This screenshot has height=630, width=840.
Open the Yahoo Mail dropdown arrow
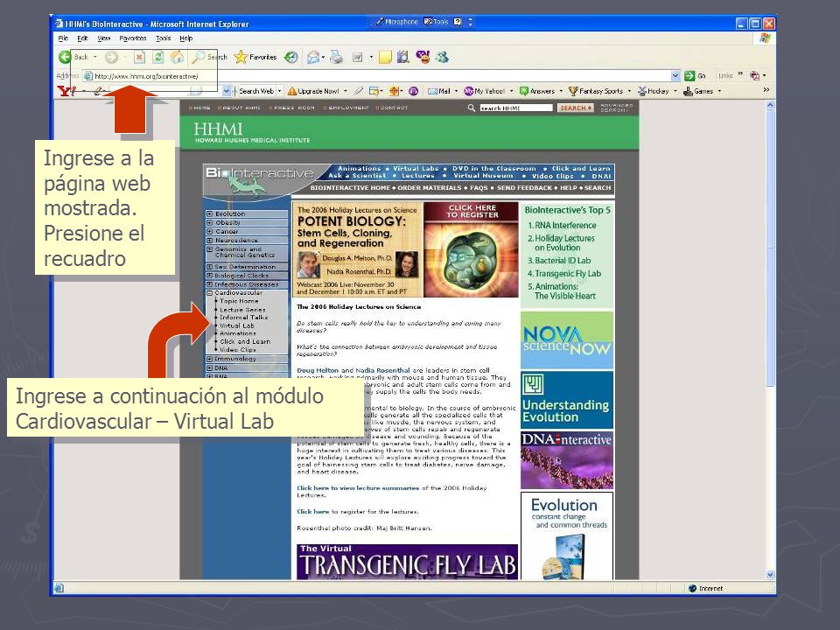(x=456, y=91)
